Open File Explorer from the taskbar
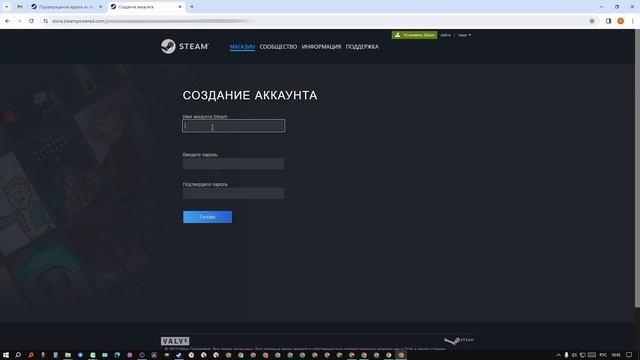Viewport: 640px width, 360px height. [68, 355]
